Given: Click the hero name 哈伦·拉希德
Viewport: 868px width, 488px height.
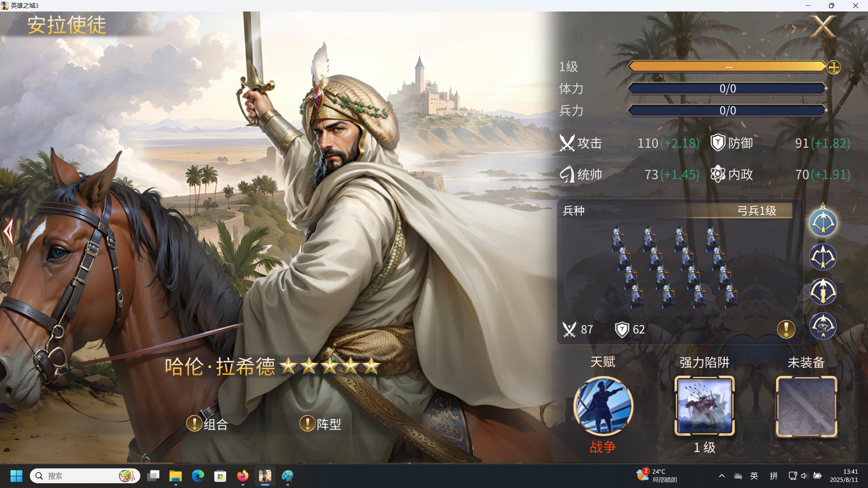Looking at the screenshot, I should coord(220,367).
